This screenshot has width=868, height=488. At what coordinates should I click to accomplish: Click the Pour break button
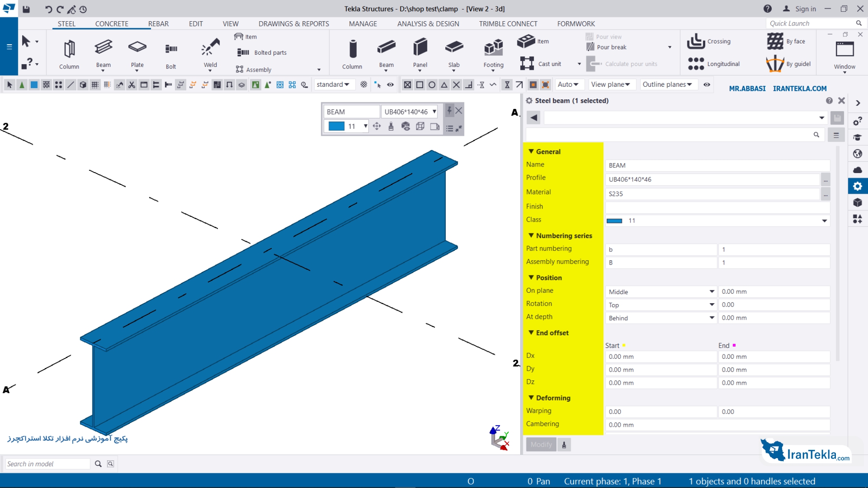(606, 47)
